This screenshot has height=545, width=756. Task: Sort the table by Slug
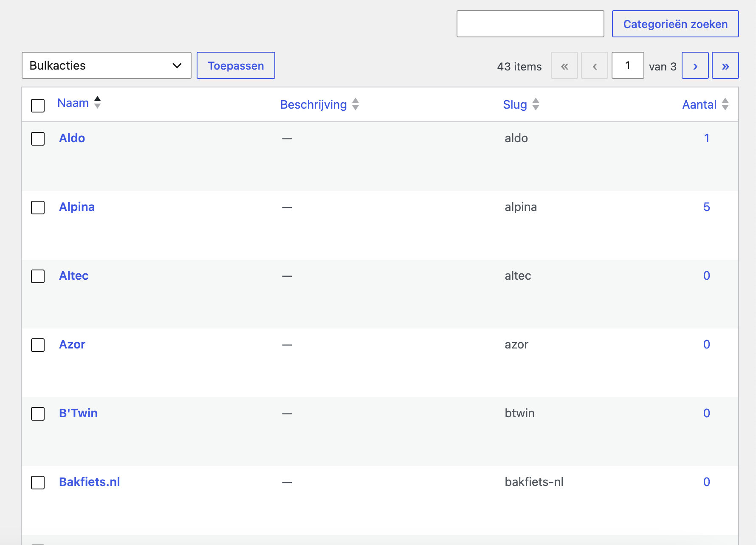(515, 104)
